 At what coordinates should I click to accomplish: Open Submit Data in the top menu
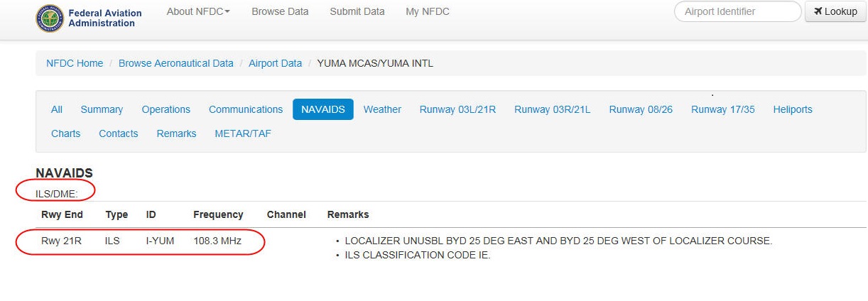(x=357, y=11)
